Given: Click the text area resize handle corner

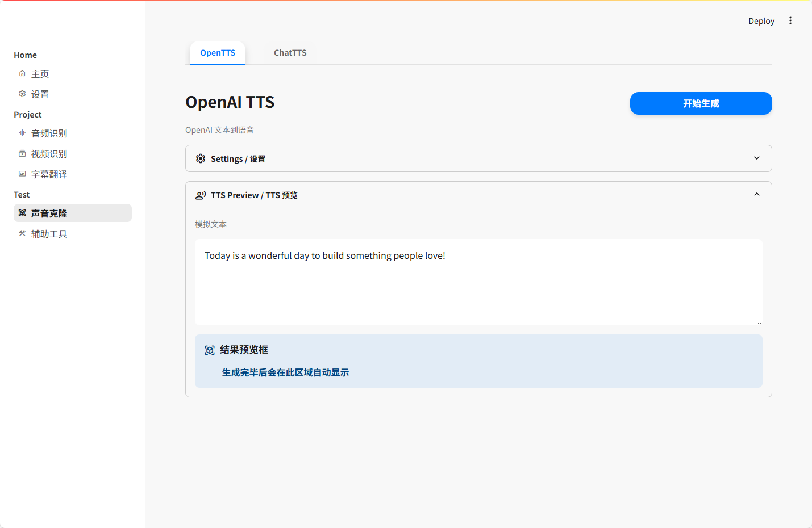Looking at the screenshot, I should pos(759,321).
